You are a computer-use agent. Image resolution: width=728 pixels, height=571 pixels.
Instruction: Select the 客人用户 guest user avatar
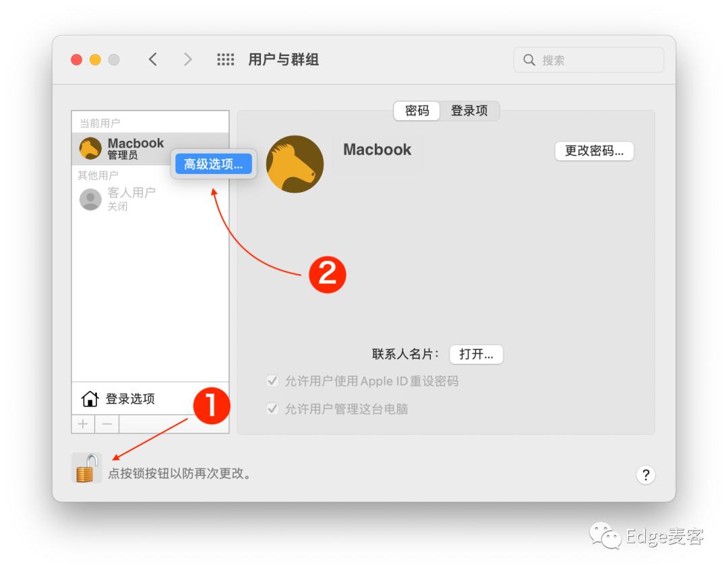coord(90,198)
